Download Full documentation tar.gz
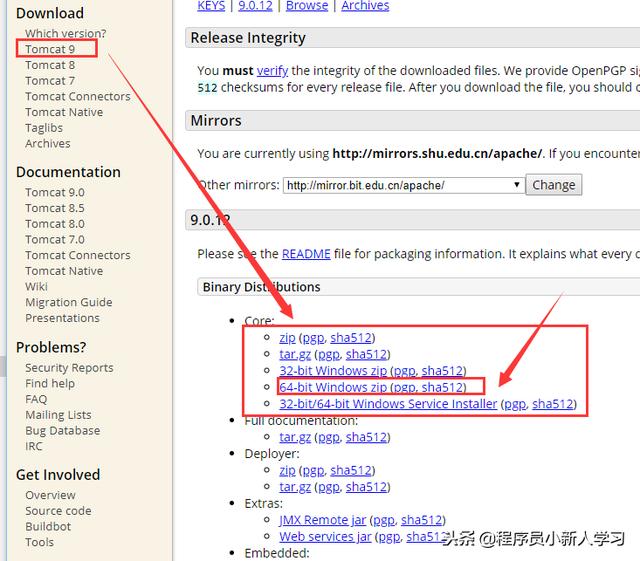This screenshot has width=640, height=561. click(295, 437)
